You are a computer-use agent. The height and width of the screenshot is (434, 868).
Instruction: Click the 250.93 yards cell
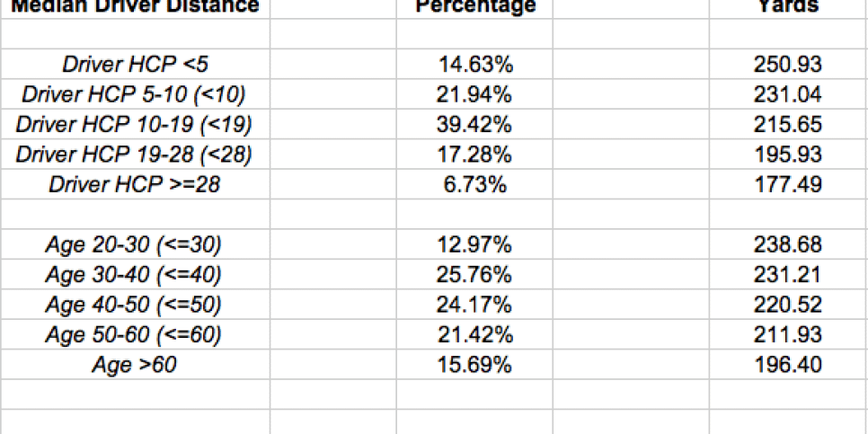pos(788,64)
